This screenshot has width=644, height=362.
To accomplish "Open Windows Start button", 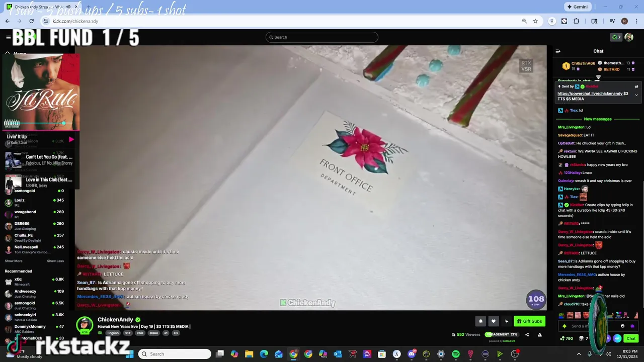I will point(130,354).
